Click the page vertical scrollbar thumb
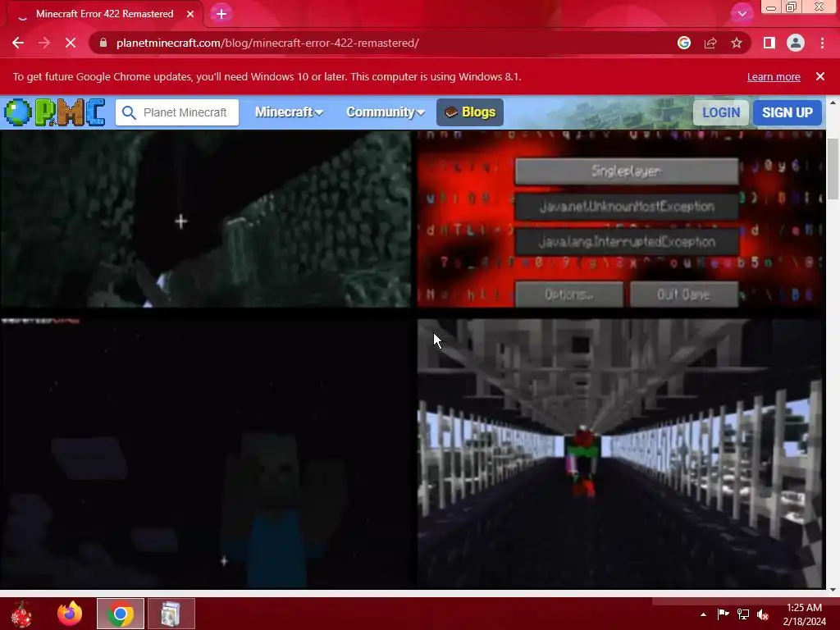 coord(833,169)
